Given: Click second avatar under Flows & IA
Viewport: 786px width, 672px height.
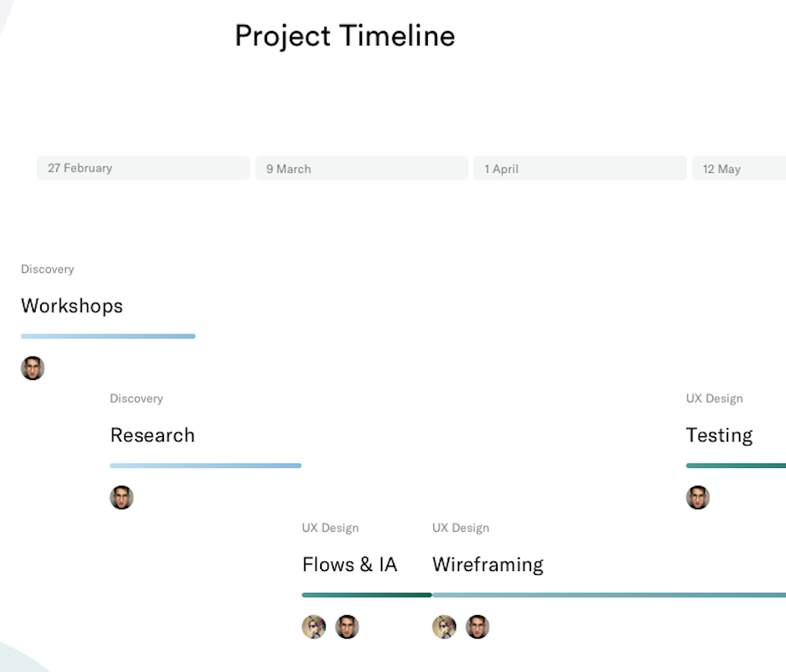Looking at the screenshot, I should click(347, 627).
